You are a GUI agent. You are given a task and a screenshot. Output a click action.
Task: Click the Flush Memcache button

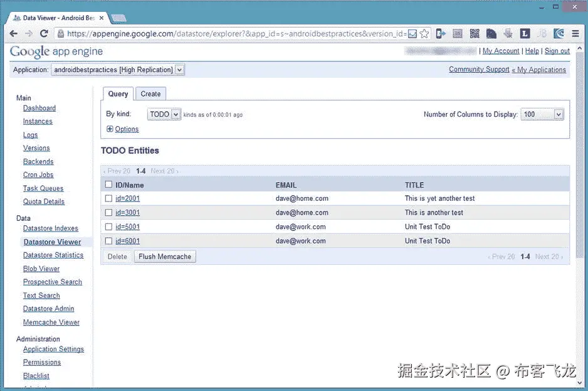click(165, 257)
